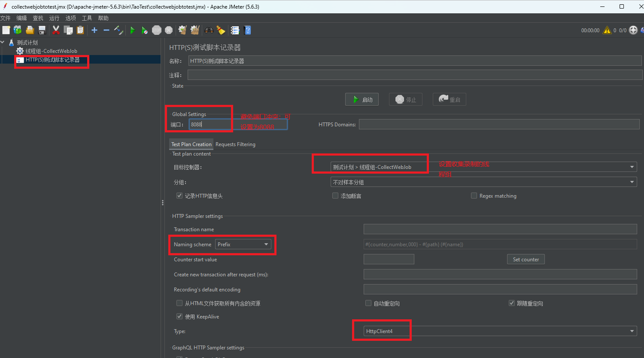This screenshot has width=644, height=358.
Task: Open the Naming scheme Prefix dropdown
Action: click(243, 244)
